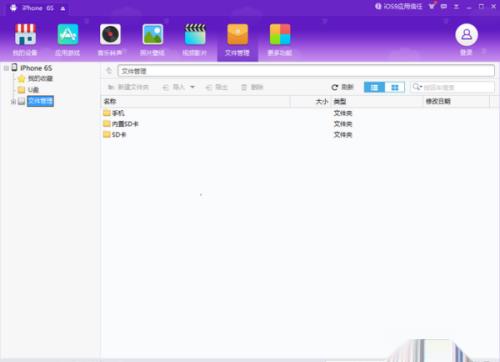Click the Delete (删除) trash button
This screenshot has height=362, width=500.
pos(252,87)
